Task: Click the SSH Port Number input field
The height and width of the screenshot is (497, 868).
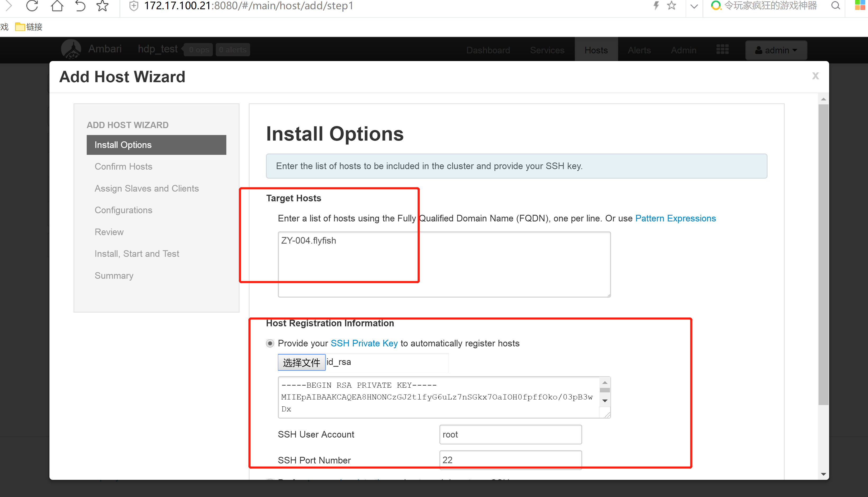Action: (x=509, y=460)
